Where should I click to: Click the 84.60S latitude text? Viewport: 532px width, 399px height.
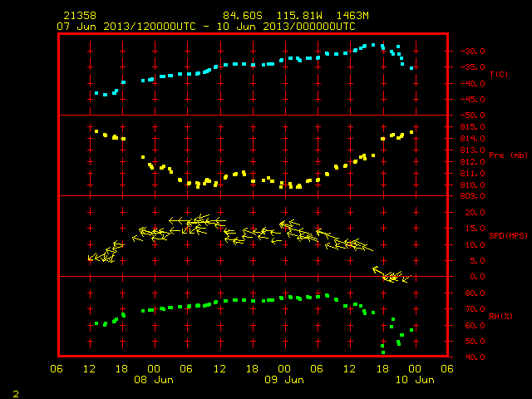243,16
